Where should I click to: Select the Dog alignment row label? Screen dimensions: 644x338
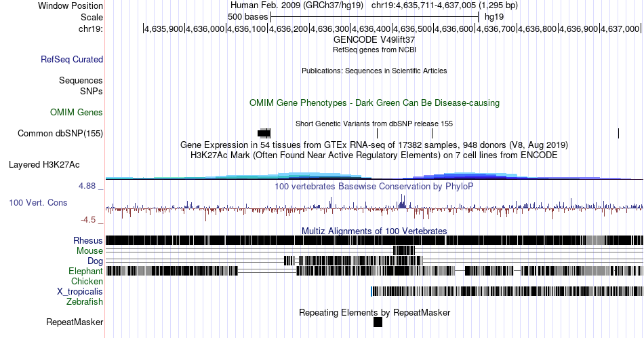point(95,261)
